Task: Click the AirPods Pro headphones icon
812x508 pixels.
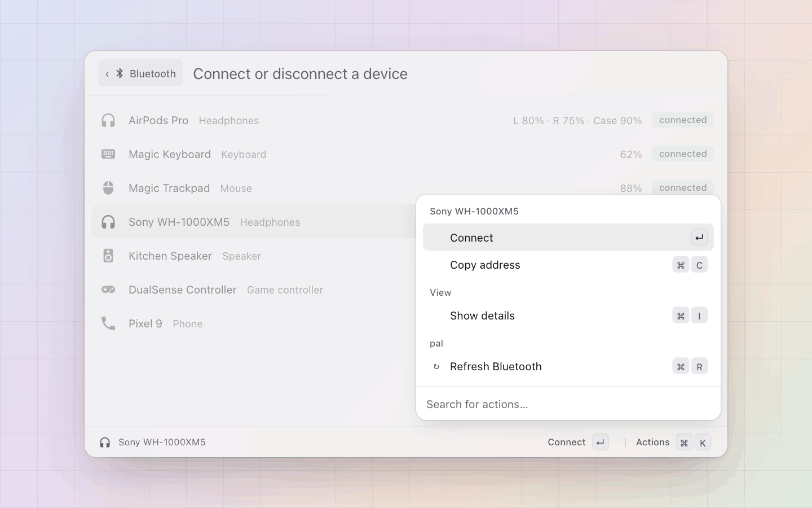Action: [x=108, y=120]
